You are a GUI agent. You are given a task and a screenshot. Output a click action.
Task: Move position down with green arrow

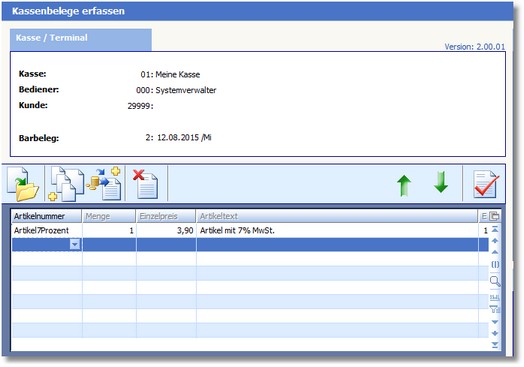point(441,182)
